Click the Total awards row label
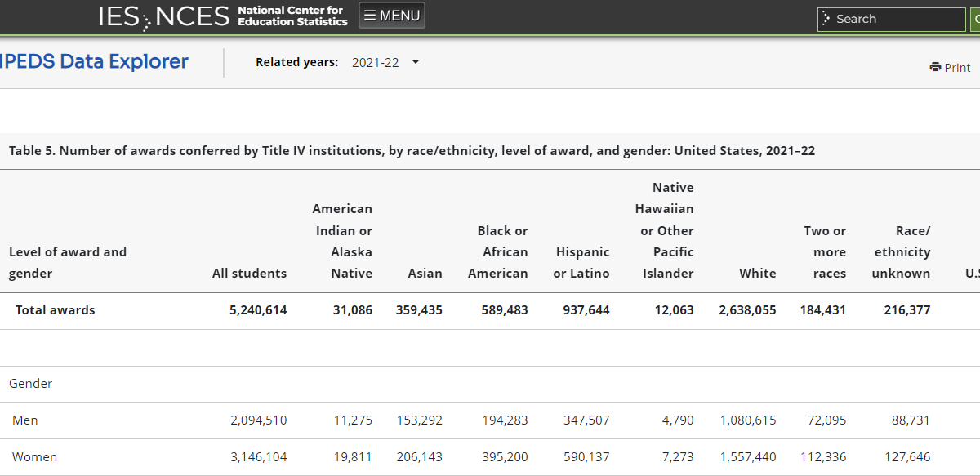Screen dimensions: 980x476 coord(56,310)
